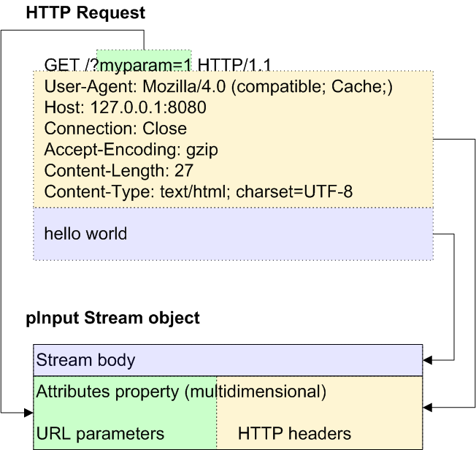Click the hello world body text
This screenshot has width=476, height=450.
tap(85, 234)
